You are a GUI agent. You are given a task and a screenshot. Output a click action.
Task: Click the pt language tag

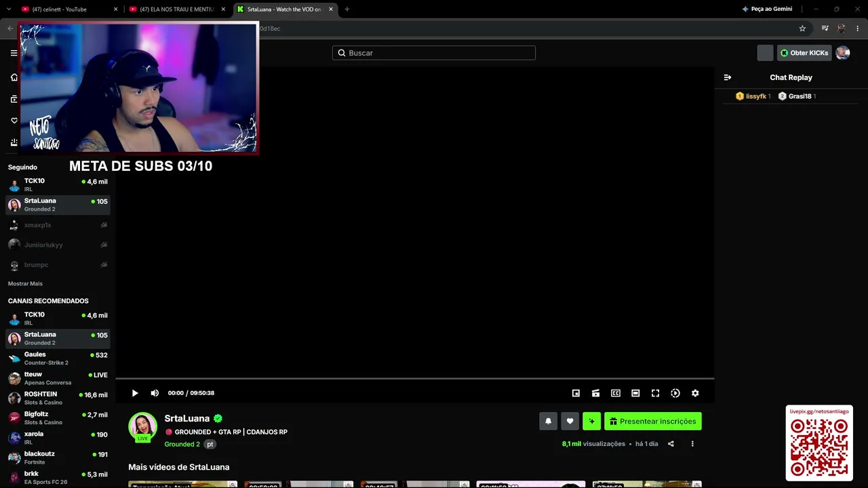(x=210, y=444)
